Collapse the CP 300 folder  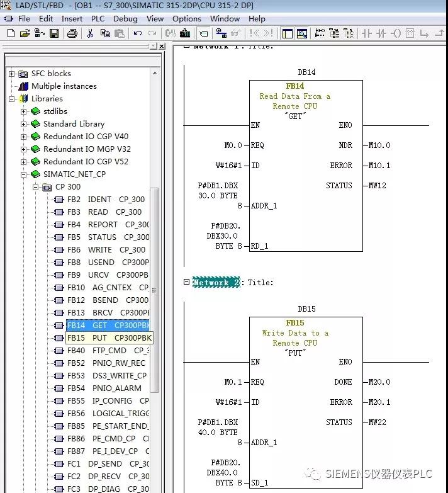[x=36, y=187]
